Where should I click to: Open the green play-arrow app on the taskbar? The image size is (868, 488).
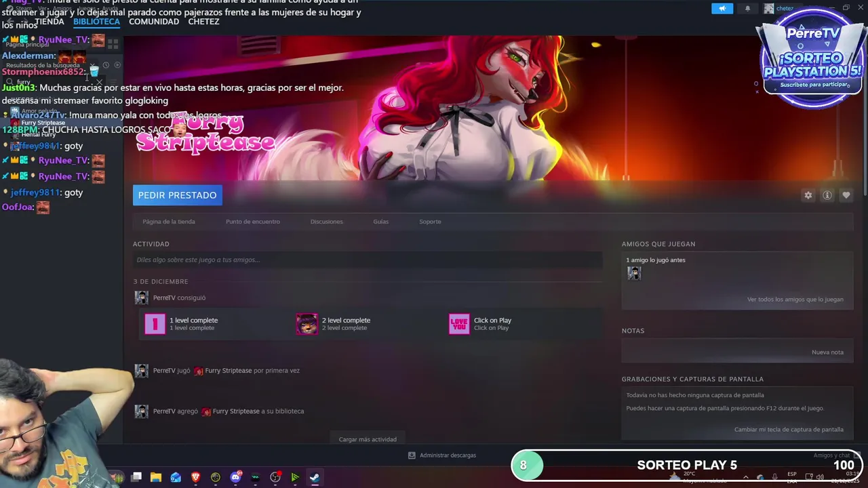(295, 477)
